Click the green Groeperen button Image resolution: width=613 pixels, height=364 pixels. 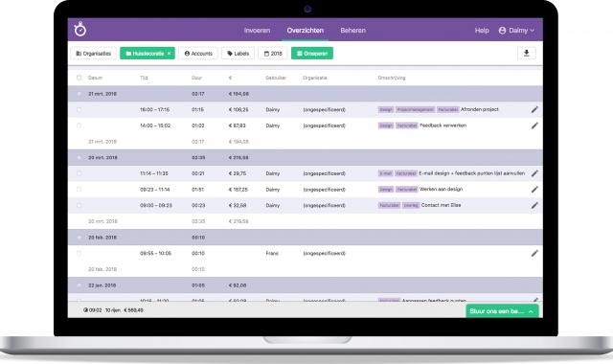[312, 54]
